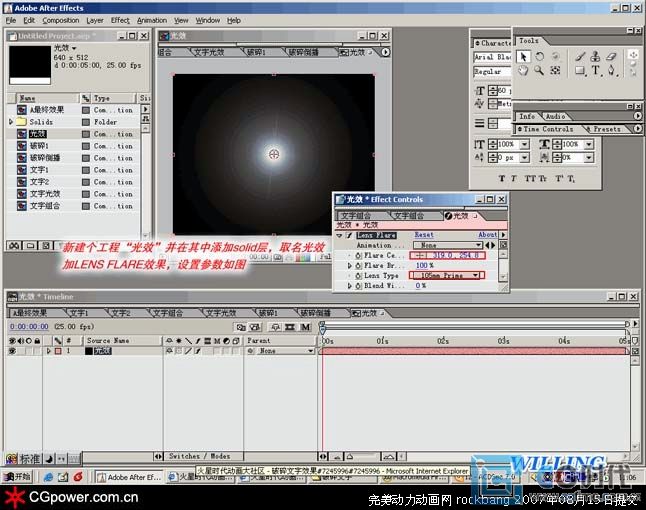Open the Lens Type 105mm Prime dropdown
Viewport: 646px width, 510px height.
pos(445,276)
